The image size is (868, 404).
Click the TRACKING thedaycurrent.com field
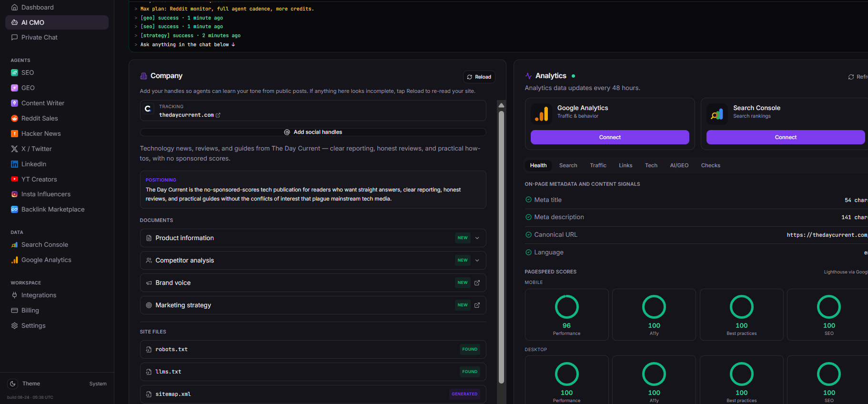coord(313,111)
